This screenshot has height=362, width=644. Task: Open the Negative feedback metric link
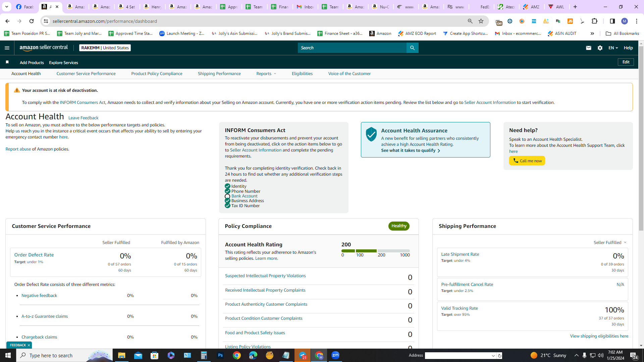click(x=39, y=296)
